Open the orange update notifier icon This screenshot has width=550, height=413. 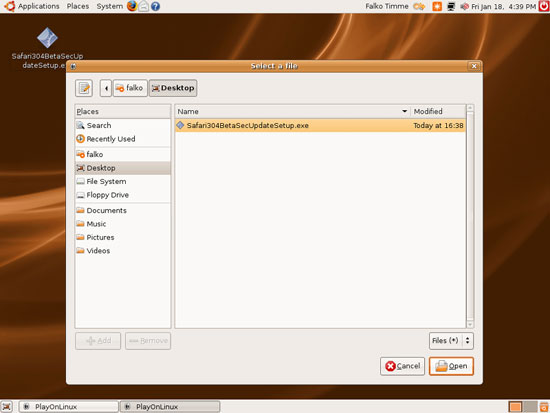437,6
